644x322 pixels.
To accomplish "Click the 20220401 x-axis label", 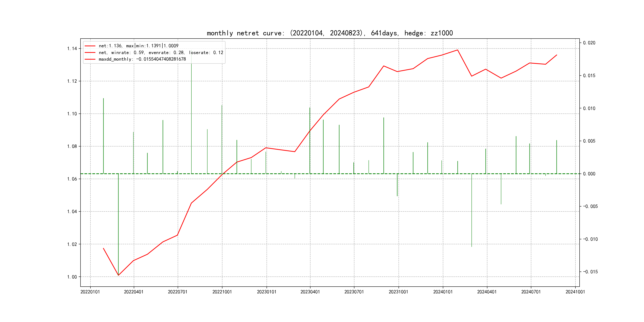I will pyautogui.click(x=134, y=292).
